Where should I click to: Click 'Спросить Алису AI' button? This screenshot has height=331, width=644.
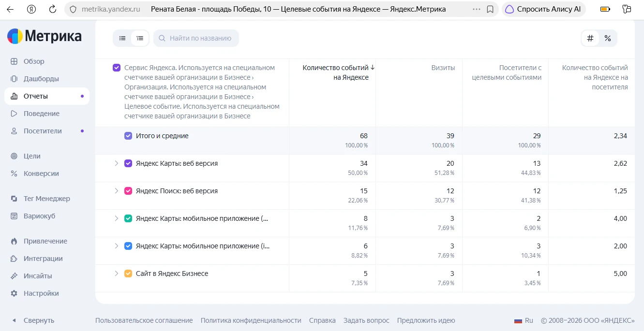point(544,9)
